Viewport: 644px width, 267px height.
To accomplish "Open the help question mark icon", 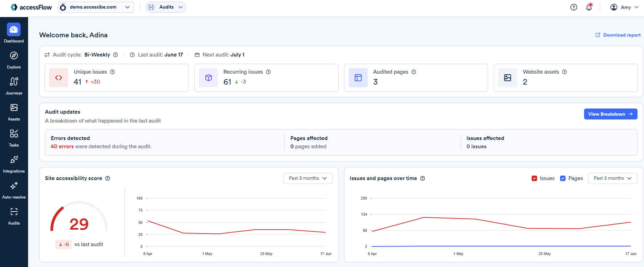I will tap(574, 7).
